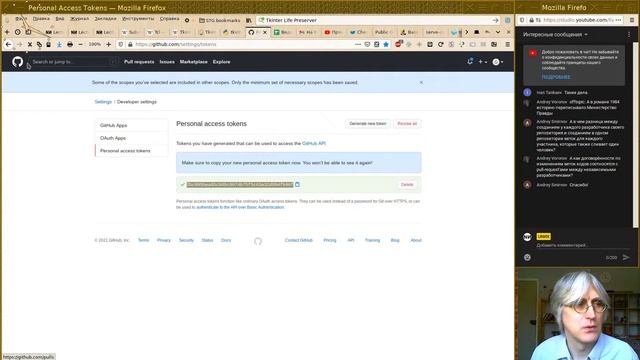Viewport: 640px width, 360px height.
Task: Open Contact GitHub footer link
Action: [x=299, y=240]
